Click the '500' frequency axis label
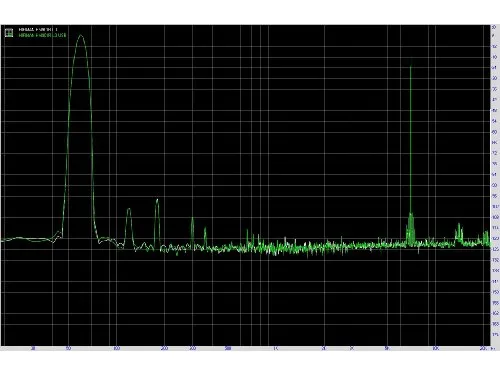Viewport: 500px width, 375px height. (228, 349)
